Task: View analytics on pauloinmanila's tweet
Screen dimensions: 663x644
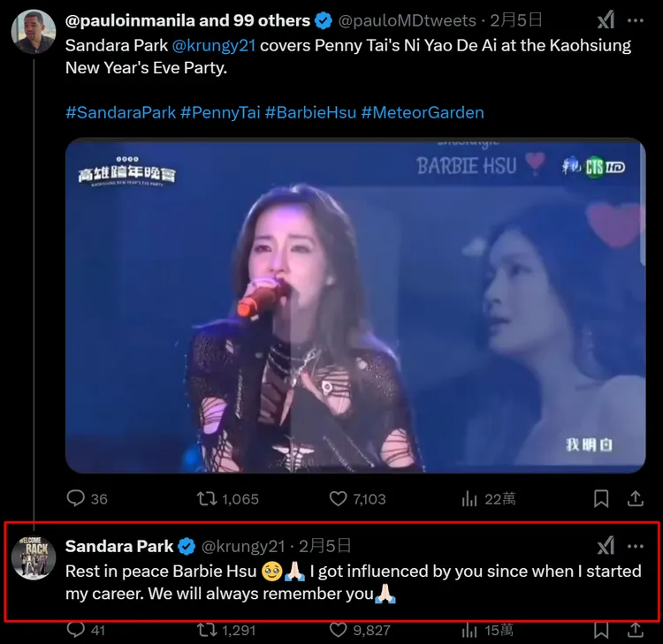Action: pos(470,499)
